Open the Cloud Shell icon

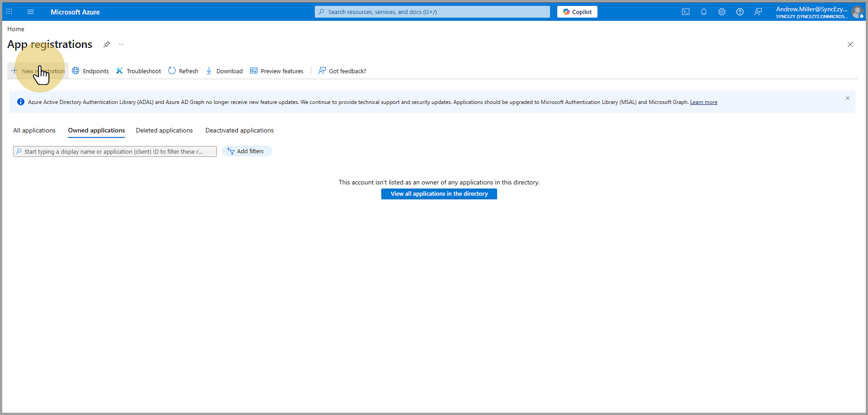[685, 12]
